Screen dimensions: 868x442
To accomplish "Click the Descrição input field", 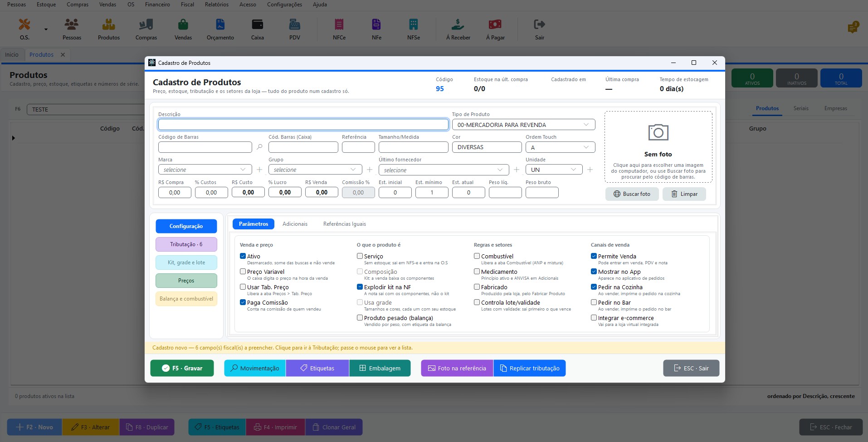I will click(x=303, y=125).
